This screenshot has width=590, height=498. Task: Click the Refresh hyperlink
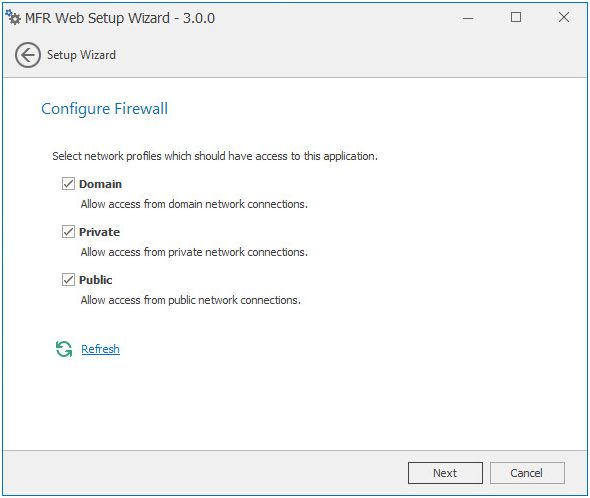click(x=100, y=349)
